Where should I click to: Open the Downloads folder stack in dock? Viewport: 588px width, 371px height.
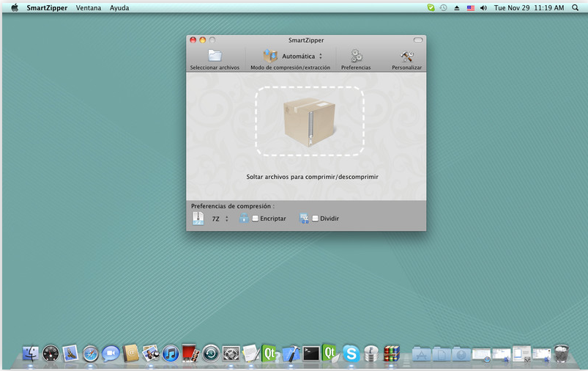point(461,353)
